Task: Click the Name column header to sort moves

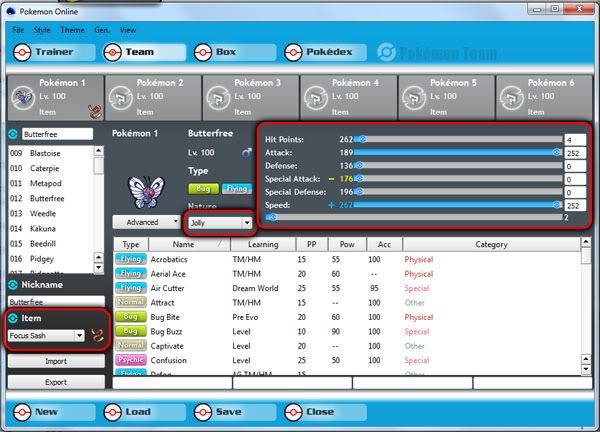Action: pos(189,244)
